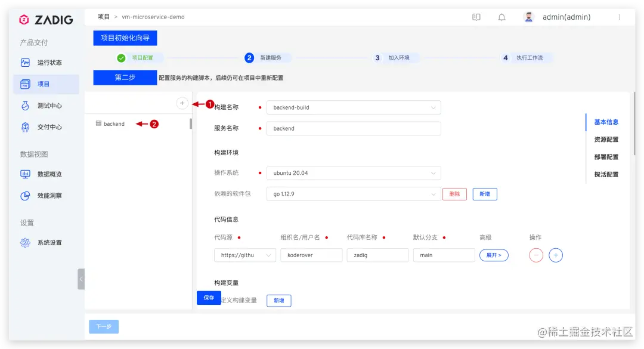
Task: Click the 项目 breadcrumb link
Action: click(x=104, y=17)
